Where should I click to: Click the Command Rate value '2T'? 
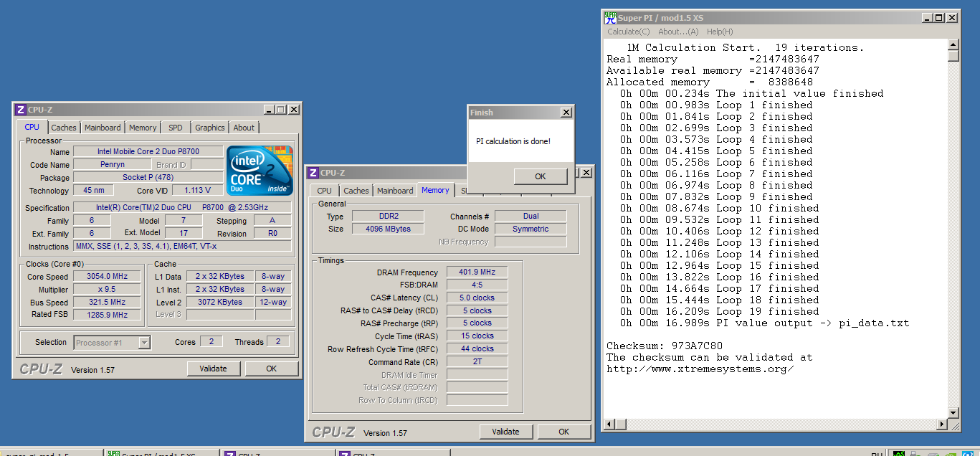477,362
